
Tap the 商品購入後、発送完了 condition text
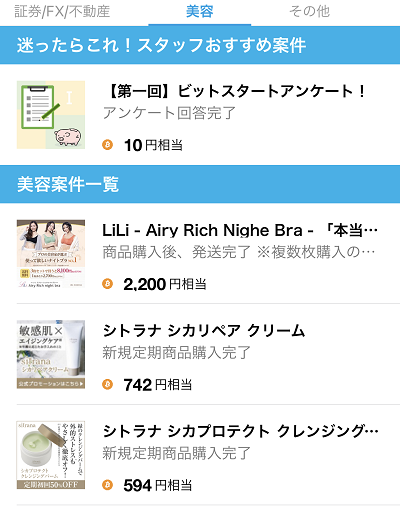point(177,252)
